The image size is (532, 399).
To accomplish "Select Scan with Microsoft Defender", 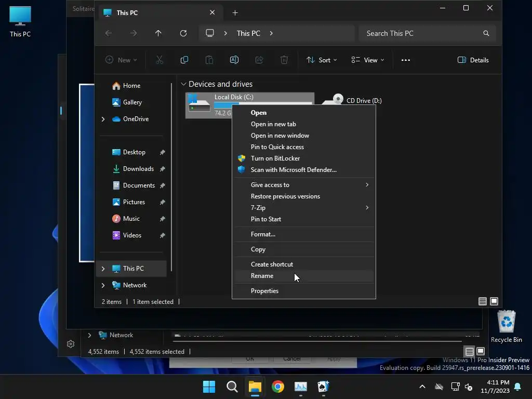I will point(303,170).
